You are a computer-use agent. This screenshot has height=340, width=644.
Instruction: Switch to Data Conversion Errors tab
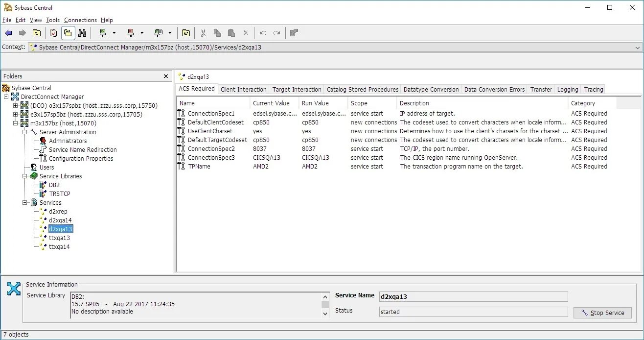coord(494,90)
